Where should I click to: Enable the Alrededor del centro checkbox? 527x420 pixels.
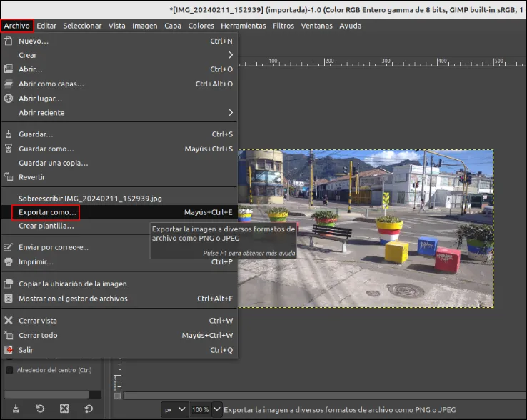[x=9, y=370]
